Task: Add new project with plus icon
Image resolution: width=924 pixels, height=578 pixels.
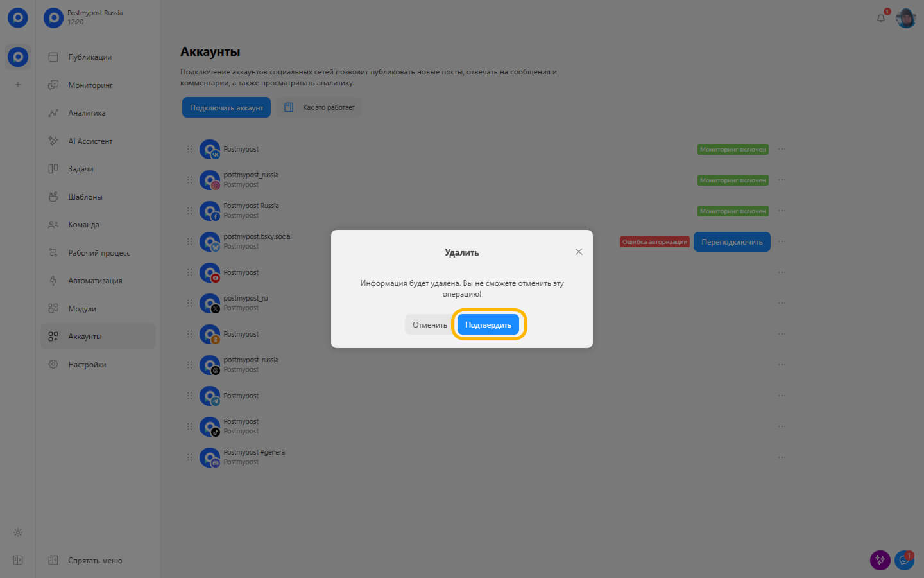Action: (x=18, y=85)
